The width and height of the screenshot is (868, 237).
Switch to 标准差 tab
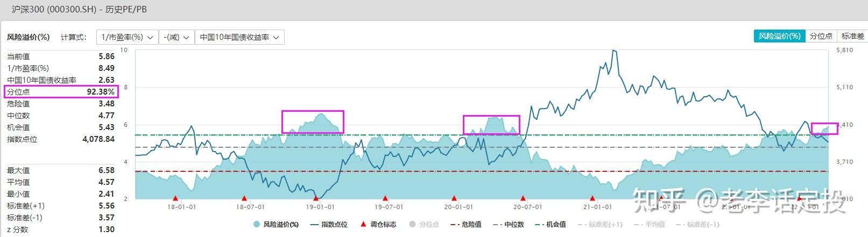click(852, 36)
